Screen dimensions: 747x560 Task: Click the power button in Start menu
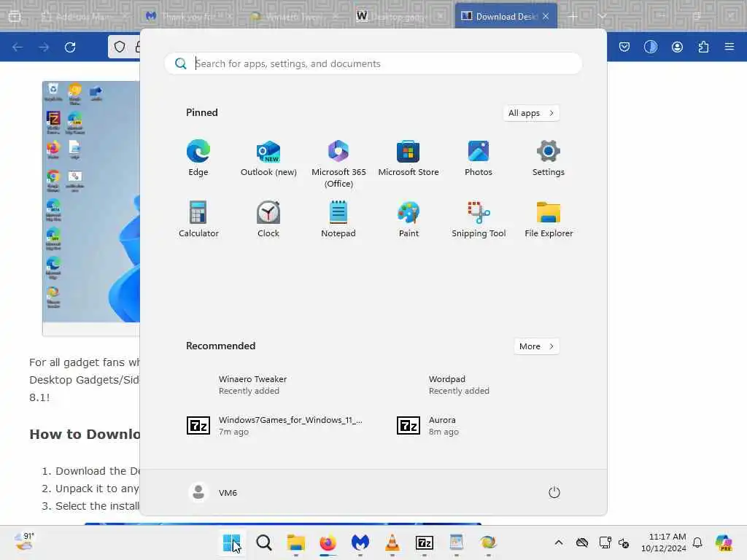pyautogui.click(x=554, y=492)
